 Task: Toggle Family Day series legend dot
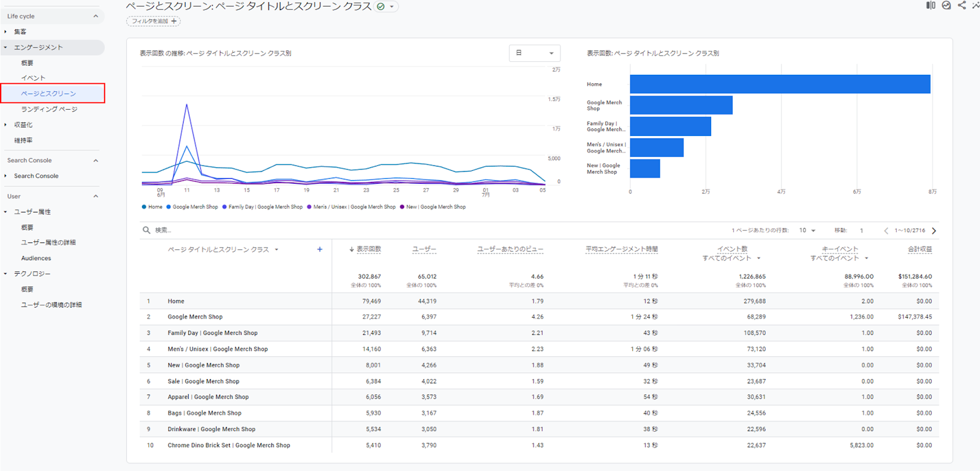click(225, 207)
